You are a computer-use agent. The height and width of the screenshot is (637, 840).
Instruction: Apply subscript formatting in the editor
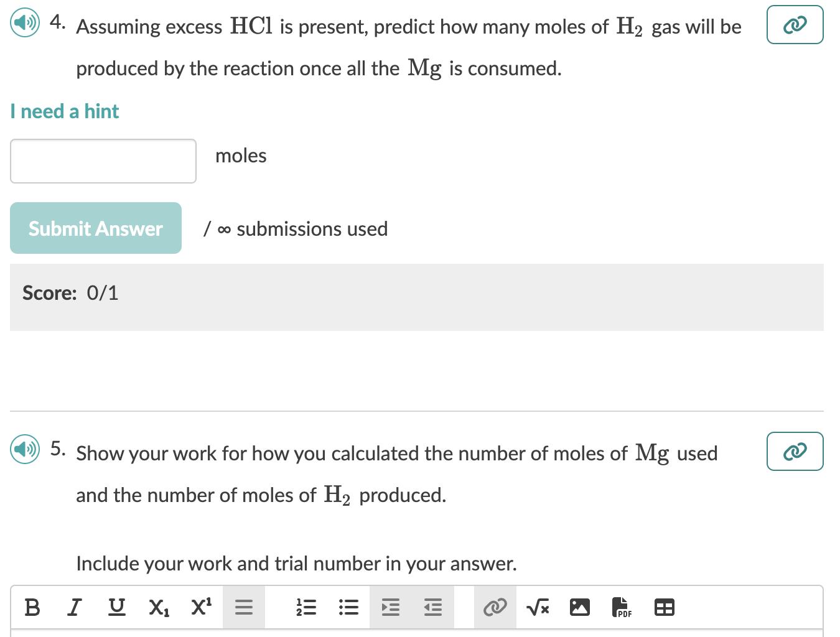(x=159, y=607)
